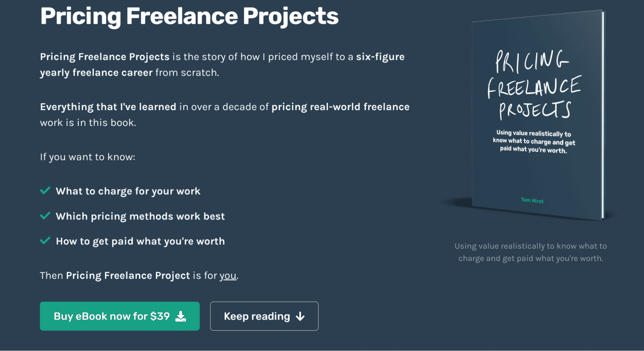Click the grey caption beneath the book image
This screenshot has height=351, width=644.
(x=531, y=252)
